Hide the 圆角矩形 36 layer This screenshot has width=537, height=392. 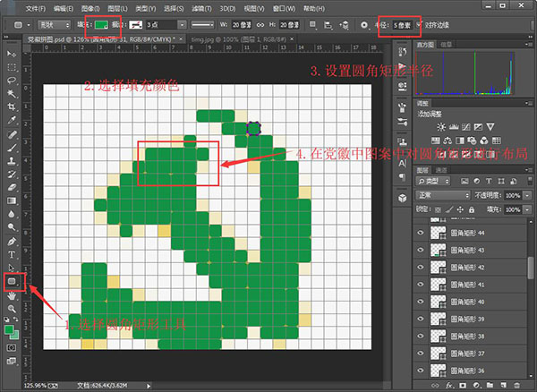[421, 371]
